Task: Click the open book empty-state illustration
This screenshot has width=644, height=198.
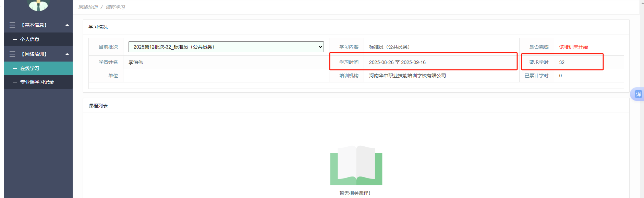Action: [356, 166]
